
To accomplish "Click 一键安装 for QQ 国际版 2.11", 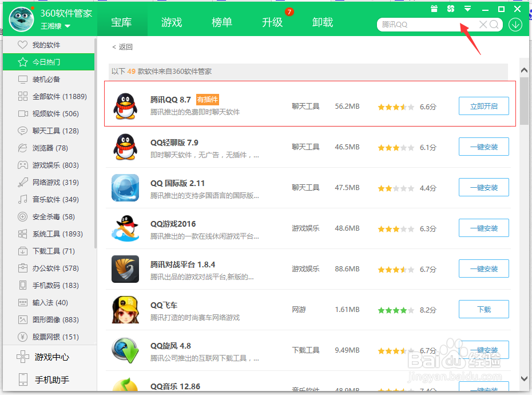I will (484, 187).
